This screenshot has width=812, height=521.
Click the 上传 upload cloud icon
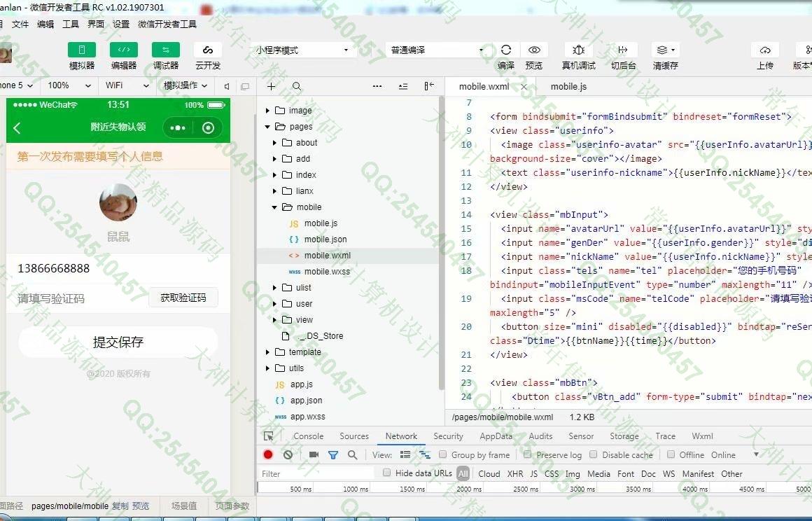(x=765, y=50)
